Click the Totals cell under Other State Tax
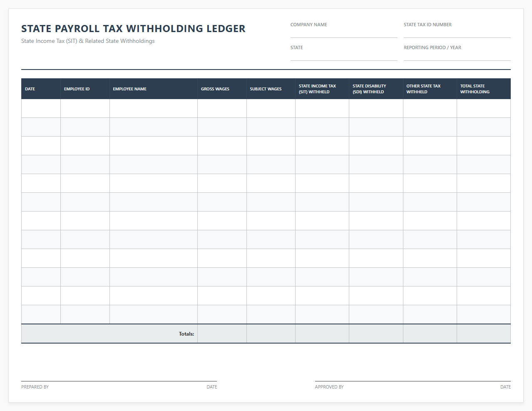532x411 pixels. point(430,334)
